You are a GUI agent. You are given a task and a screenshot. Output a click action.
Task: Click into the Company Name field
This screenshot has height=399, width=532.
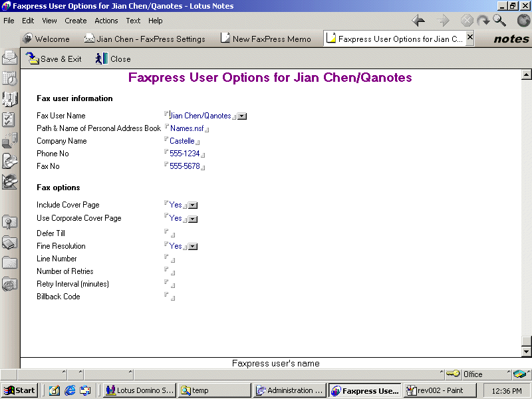click(x=182, y=141)
